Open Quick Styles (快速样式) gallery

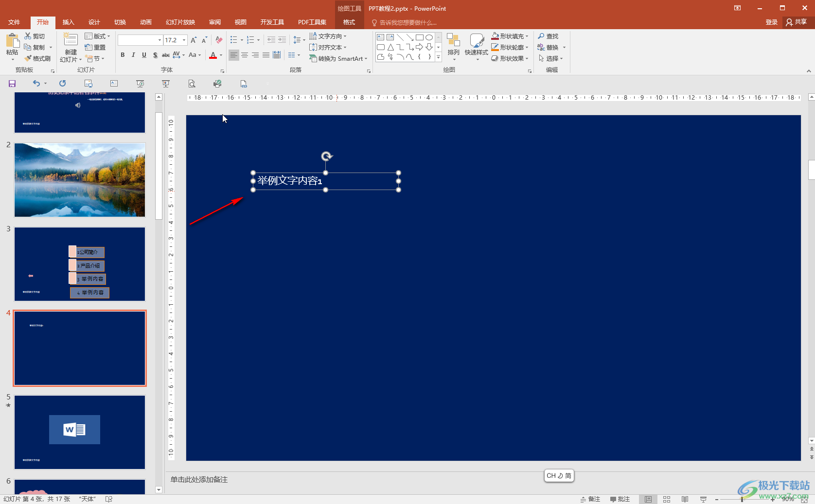pos(477,47)
